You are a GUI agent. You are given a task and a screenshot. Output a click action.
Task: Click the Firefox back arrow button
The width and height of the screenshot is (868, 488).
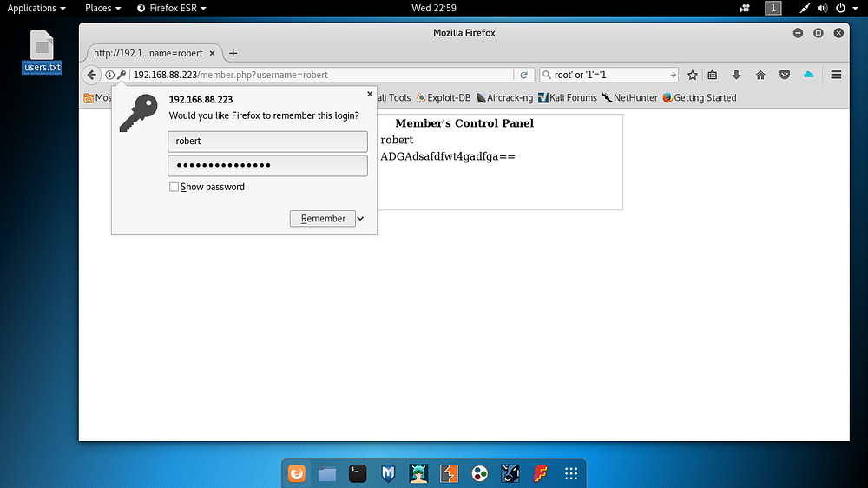coord(92,75)
